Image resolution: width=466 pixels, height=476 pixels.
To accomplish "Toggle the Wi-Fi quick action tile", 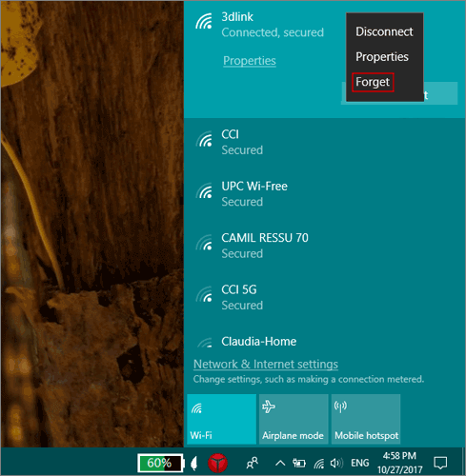I will (x=221, y=419).
